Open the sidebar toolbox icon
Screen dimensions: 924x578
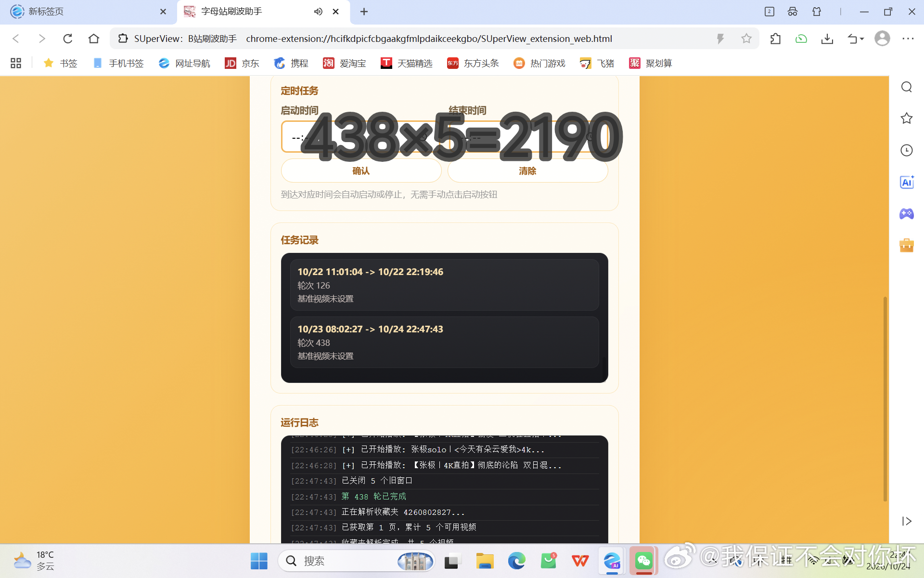(907, 246)
